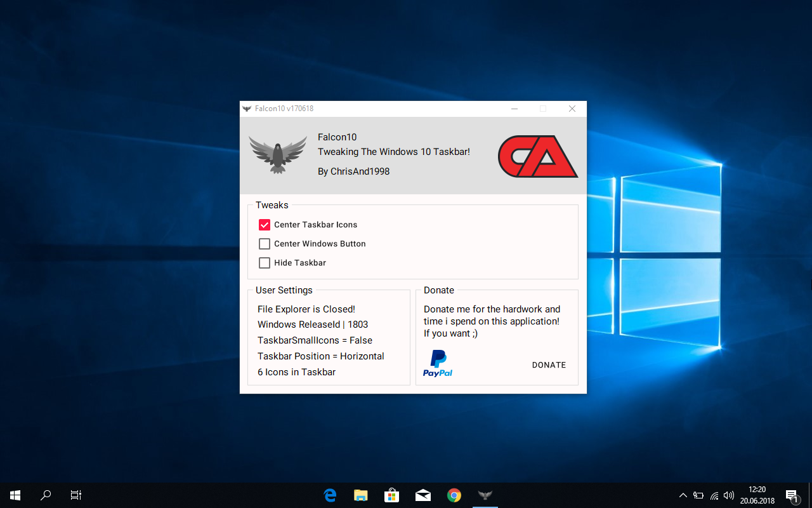Open the Windows Start menu

[x=15, y=495]
